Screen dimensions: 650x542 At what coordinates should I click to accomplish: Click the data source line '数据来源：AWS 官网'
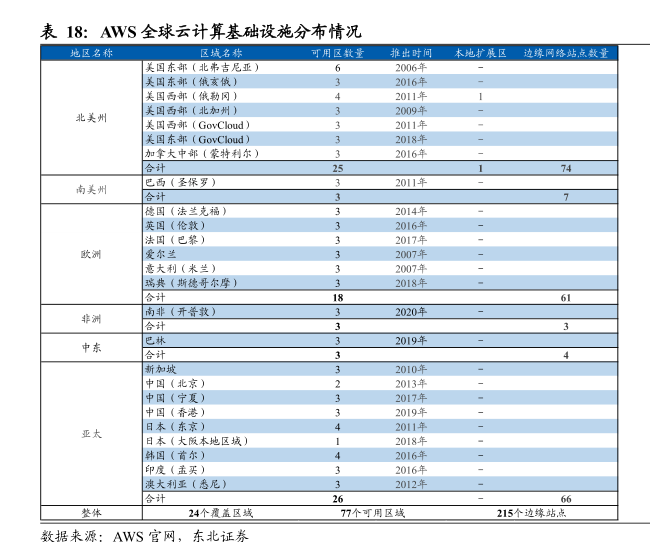145,533
